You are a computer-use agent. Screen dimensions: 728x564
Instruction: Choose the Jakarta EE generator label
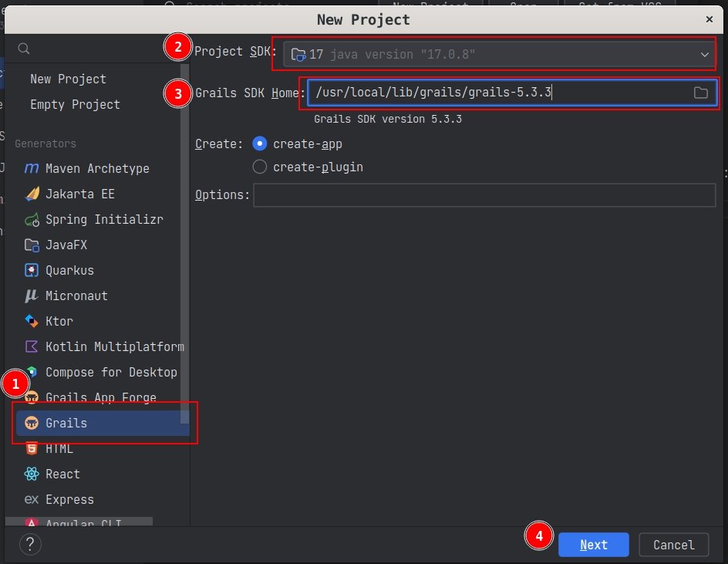click(80, 194)
